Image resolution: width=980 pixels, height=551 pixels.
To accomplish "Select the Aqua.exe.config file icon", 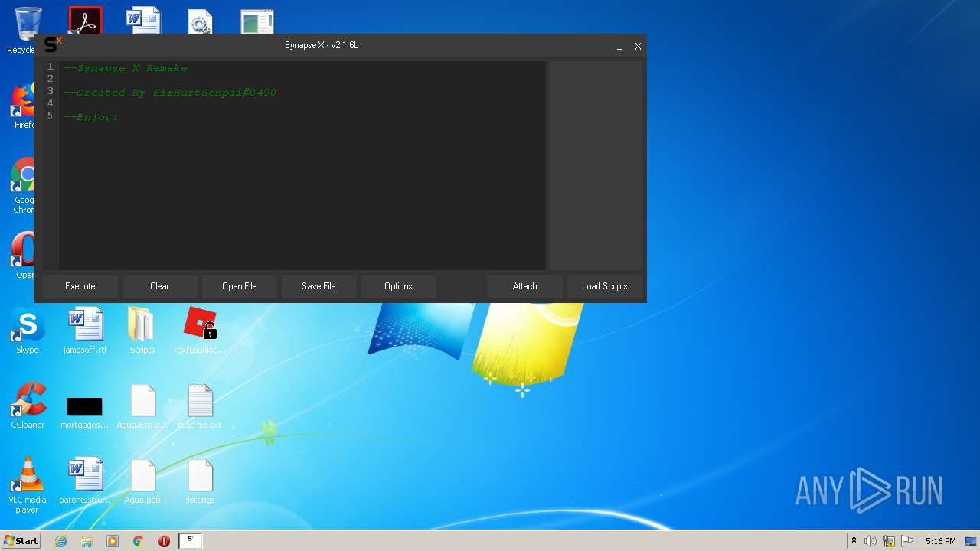I will click(x=142, y=406).
